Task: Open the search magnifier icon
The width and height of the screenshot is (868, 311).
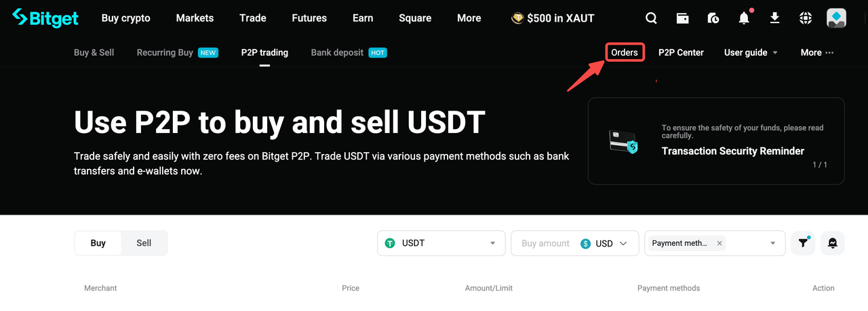Action: [651, 18]
